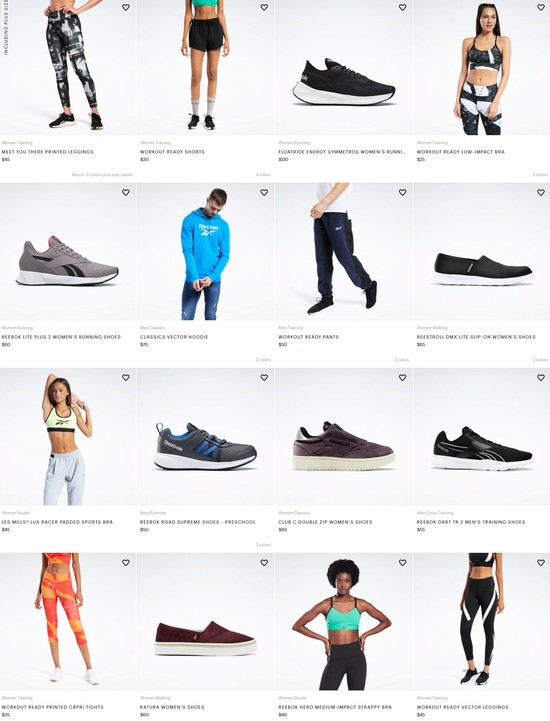The height and width of the screenshot is (721, 550).
Task: View the maroon Katura shoe image
Action: pos(206,622)
